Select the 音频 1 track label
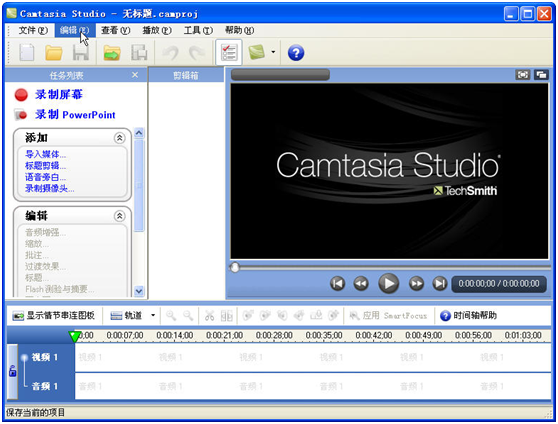 click(x=44, y=386)
